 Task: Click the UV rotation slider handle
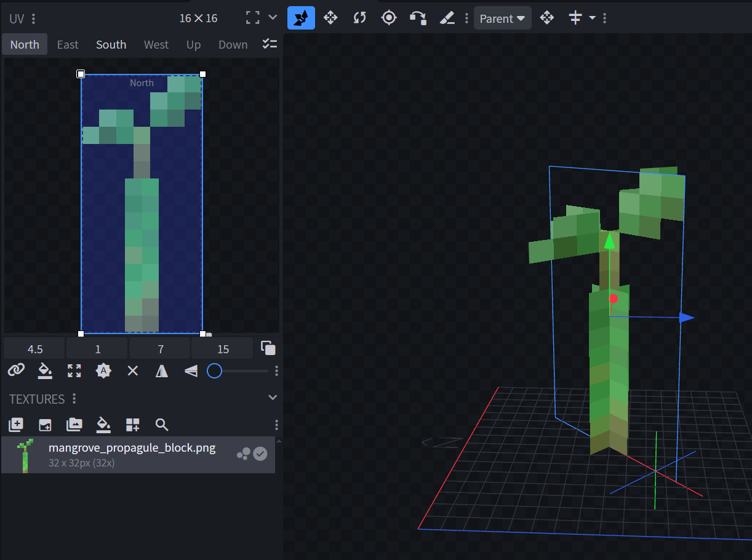[x=214, y=370]
